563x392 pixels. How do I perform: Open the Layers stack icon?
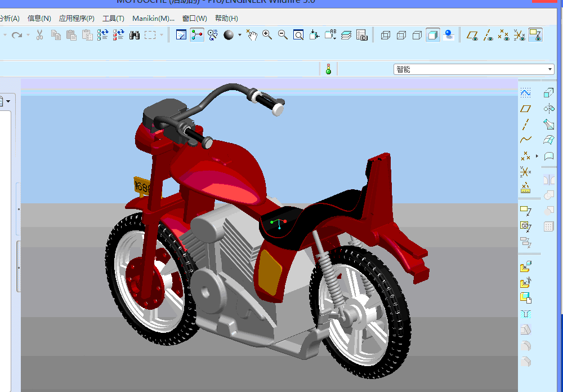click(x=346, y=35)
